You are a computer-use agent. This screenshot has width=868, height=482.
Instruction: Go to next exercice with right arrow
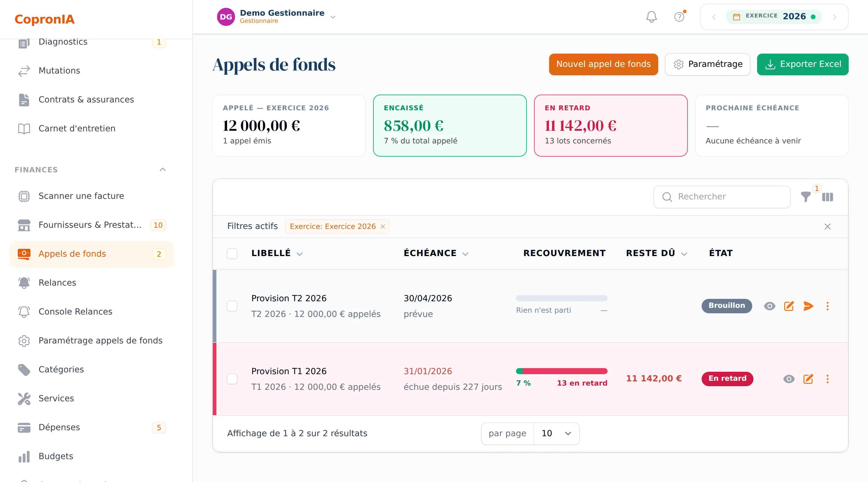pyautogui.click(x=835, y=17)
